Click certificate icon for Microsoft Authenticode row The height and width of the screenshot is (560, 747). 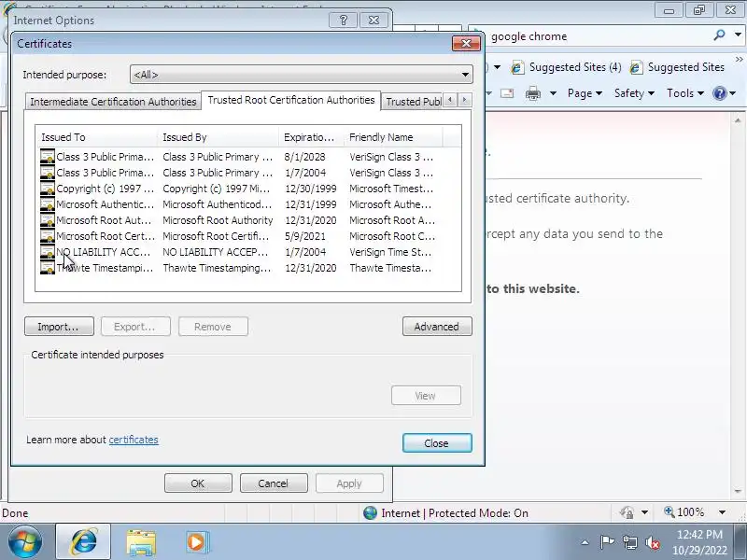(x=48, y=204)
